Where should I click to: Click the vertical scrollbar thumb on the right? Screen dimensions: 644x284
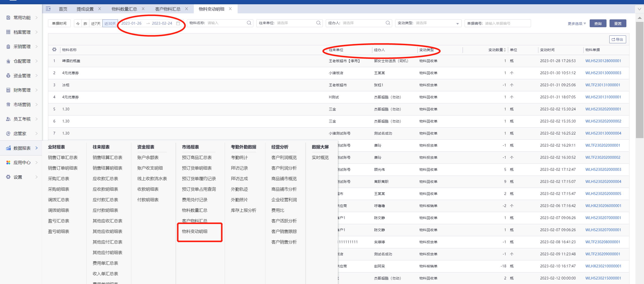click(639, 80)
